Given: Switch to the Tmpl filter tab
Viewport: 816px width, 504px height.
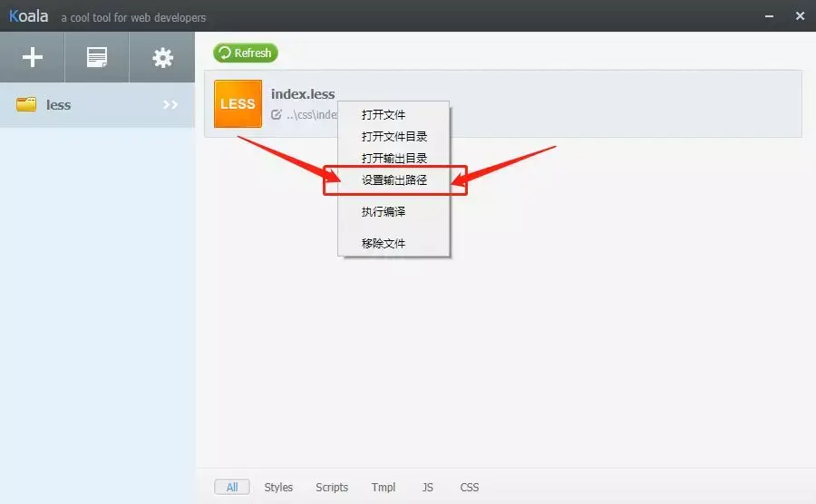Looking at the screenshot, I should point(384,488).
